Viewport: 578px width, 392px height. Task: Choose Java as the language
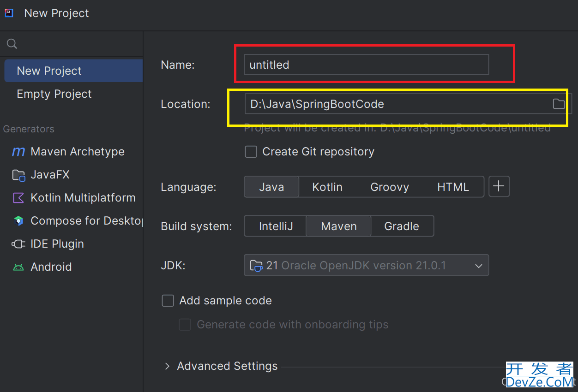tap(271, 187)
